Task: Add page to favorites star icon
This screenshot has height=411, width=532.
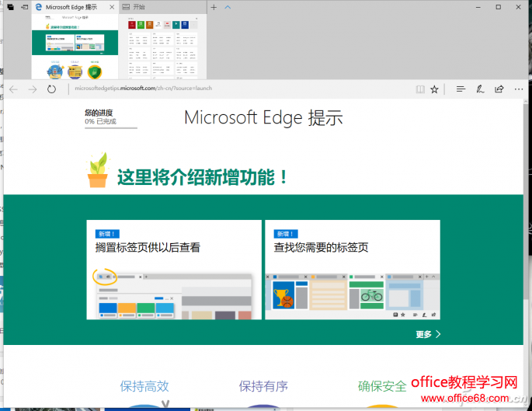Action: pos(434,89)
